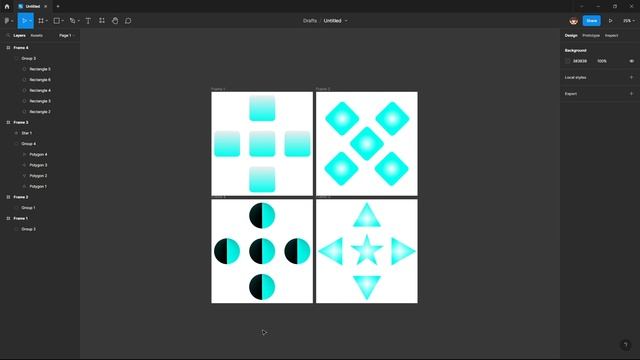Add a local style with plus icon
The image size is (640, 360).
pos(631,77)
